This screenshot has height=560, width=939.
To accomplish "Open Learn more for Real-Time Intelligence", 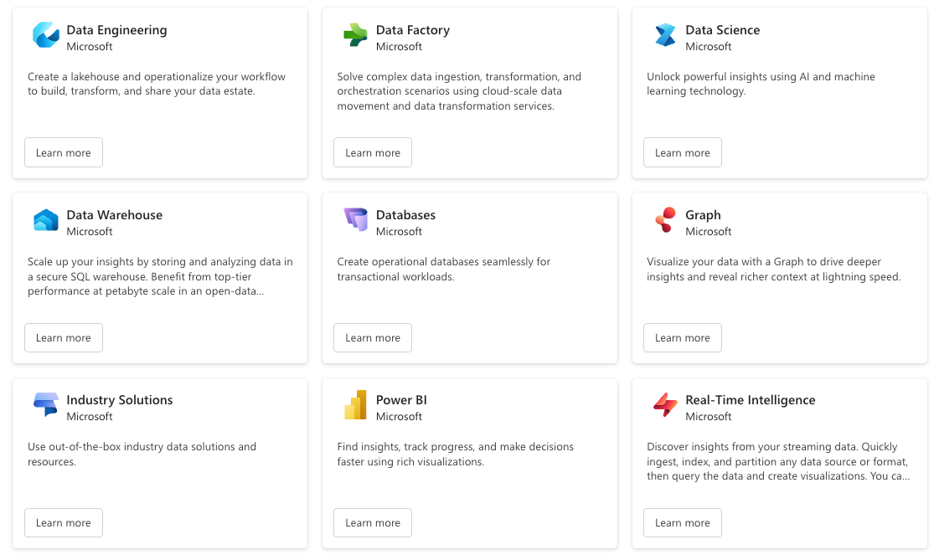I will (682, 522).
